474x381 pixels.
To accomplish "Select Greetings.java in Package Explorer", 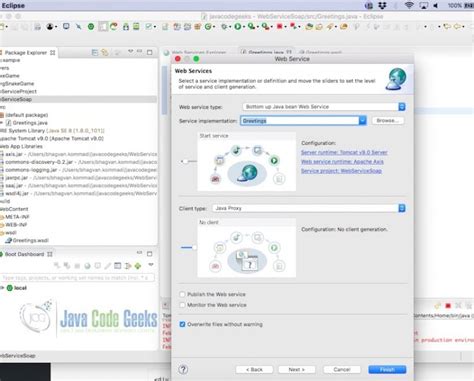I will [x=30, y=123].
